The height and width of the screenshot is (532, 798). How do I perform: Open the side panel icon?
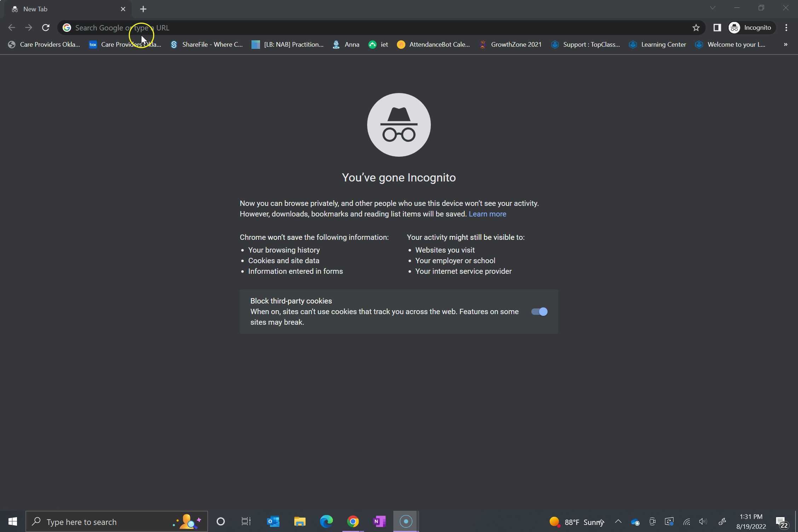[717, 28]
